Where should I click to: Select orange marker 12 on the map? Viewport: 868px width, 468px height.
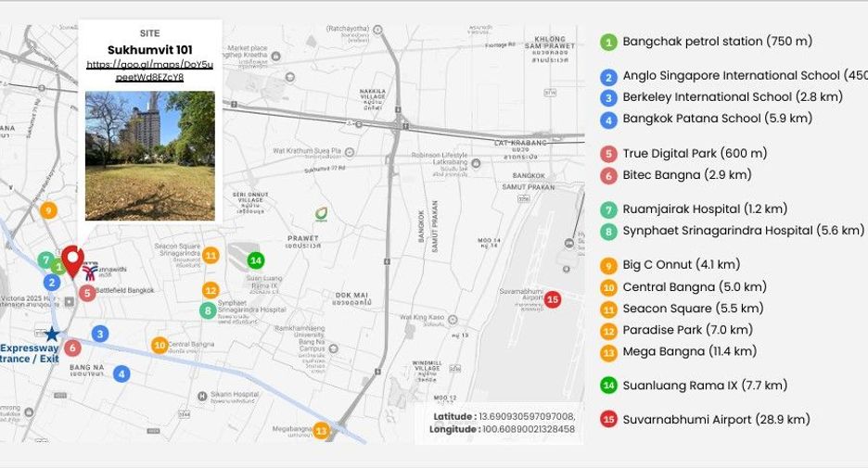pos(211,290)
